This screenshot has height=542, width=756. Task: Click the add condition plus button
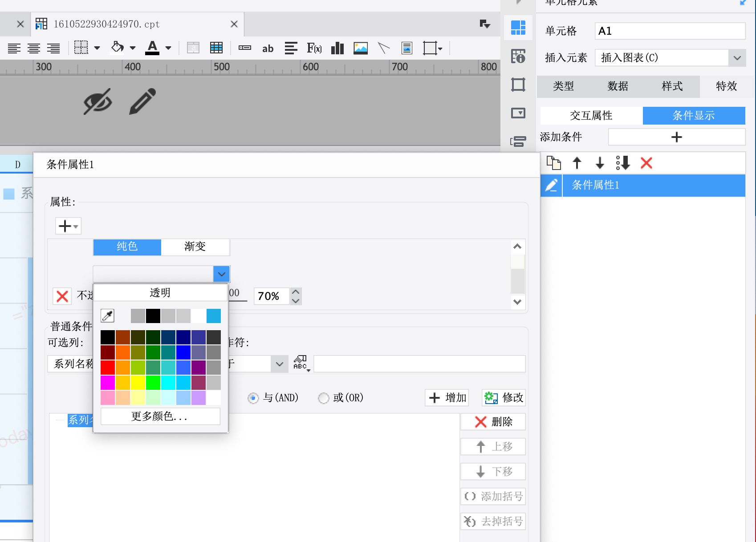(677, 137)
